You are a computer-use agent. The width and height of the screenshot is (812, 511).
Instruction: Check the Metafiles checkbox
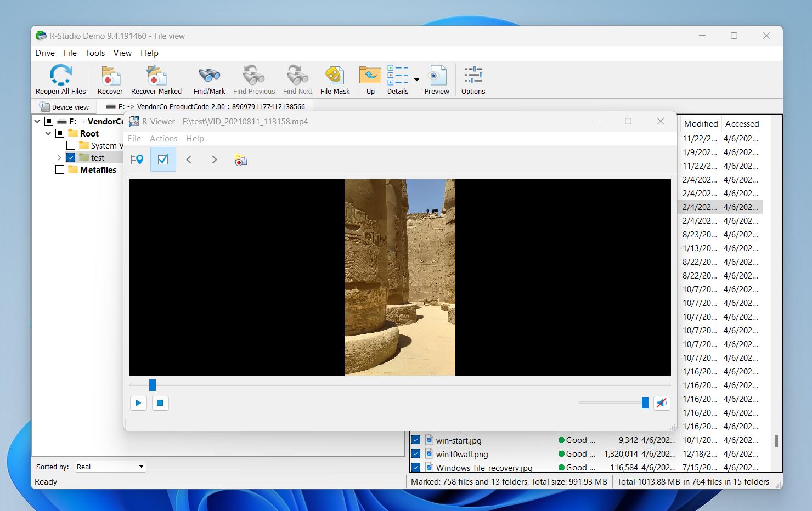pyautogui.click(x=60, y=169)
